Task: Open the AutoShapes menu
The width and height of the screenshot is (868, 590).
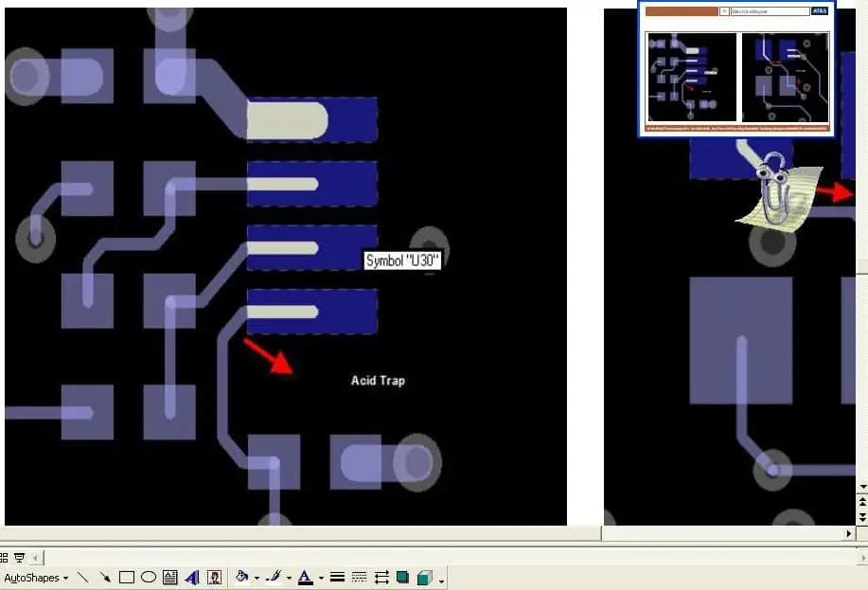Action: pyautogui.click(x=36, y=578)
